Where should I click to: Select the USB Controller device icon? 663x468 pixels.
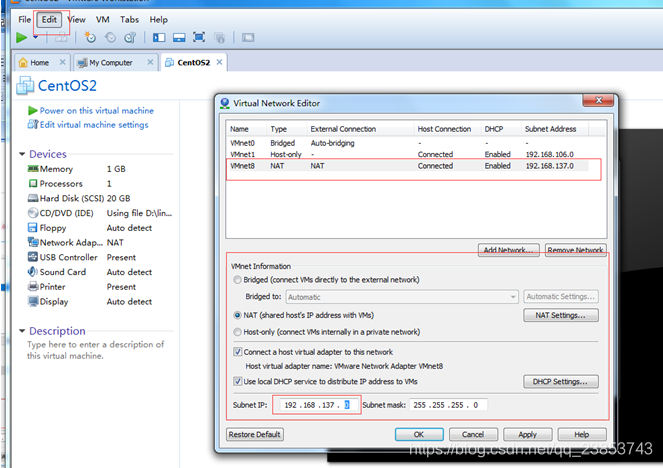tap(33, 257)
